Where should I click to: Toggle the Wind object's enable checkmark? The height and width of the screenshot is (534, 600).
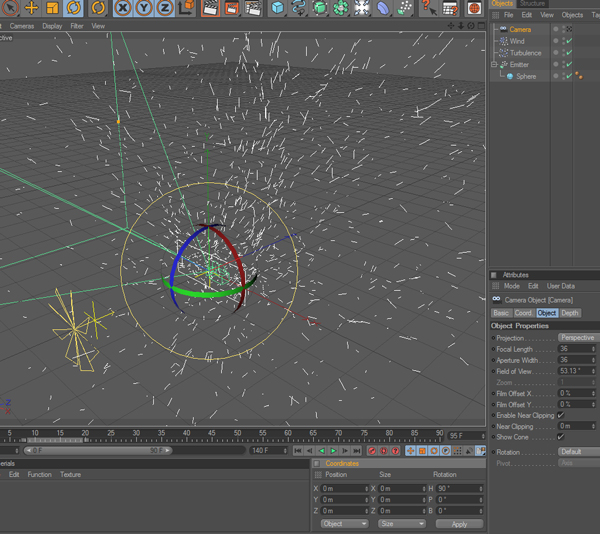pos(569,41)
